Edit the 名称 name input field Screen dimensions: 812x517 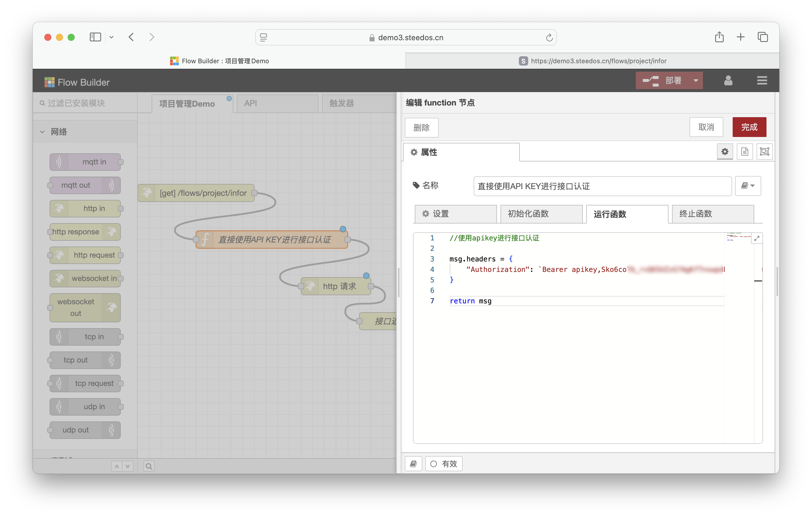602,186
